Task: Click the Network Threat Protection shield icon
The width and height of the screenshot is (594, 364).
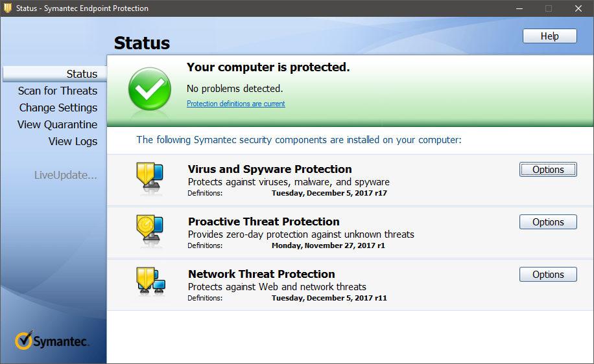Action: click(151, 281)
